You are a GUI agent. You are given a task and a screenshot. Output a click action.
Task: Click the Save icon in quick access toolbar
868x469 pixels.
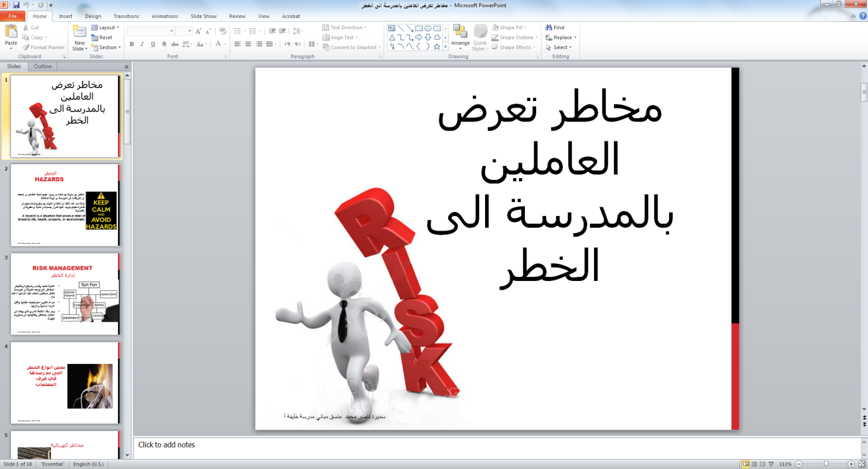point(16,5)
